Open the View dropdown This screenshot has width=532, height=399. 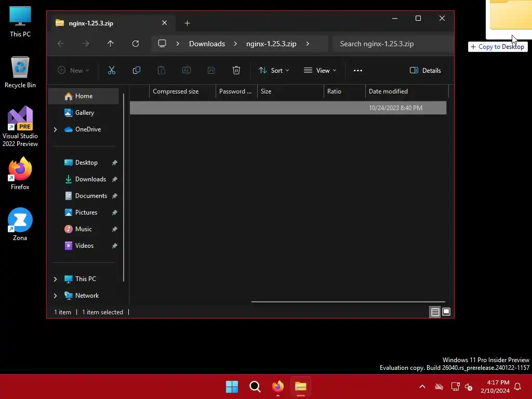pyautogui.click(x=320, y=70)
